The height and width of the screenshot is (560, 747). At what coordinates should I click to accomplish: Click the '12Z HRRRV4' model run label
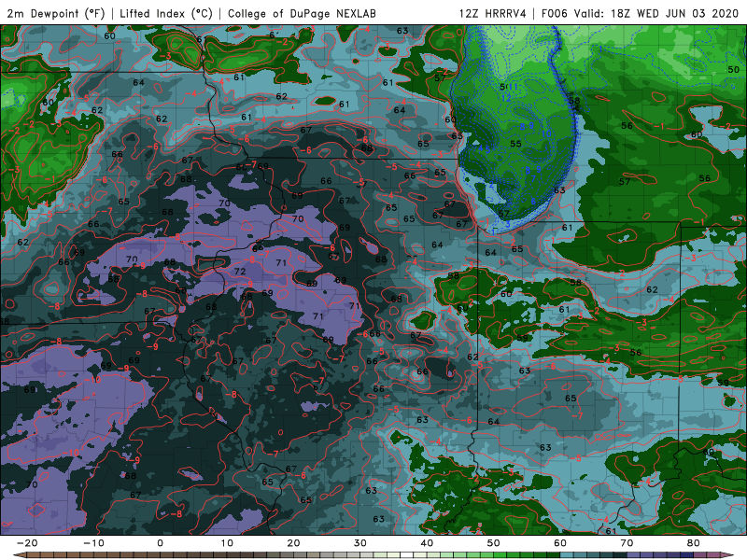click(x=493, y=13)
